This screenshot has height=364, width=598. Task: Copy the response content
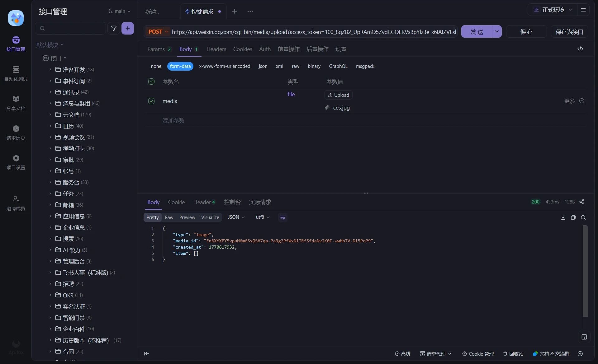573,217
